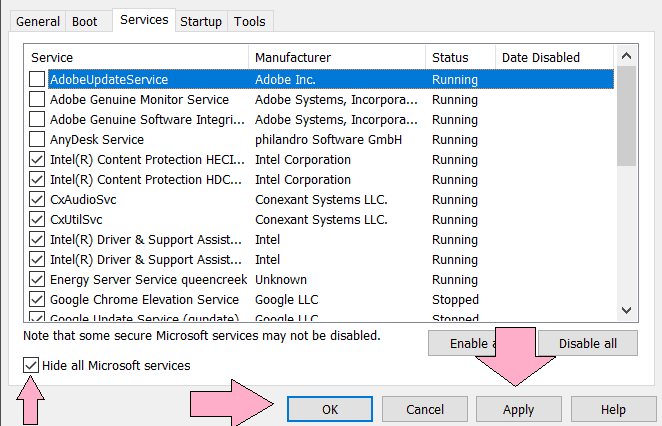This screenshot has width=662, height=426.
Task: Switch to the General tab
Action: (x=37, y=21)
